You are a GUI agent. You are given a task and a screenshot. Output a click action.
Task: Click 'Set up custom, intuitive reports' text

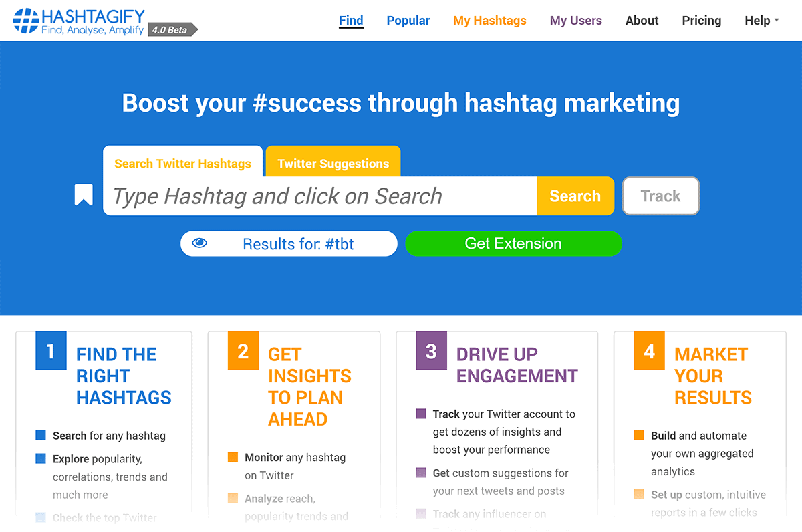tap(708, 503)
